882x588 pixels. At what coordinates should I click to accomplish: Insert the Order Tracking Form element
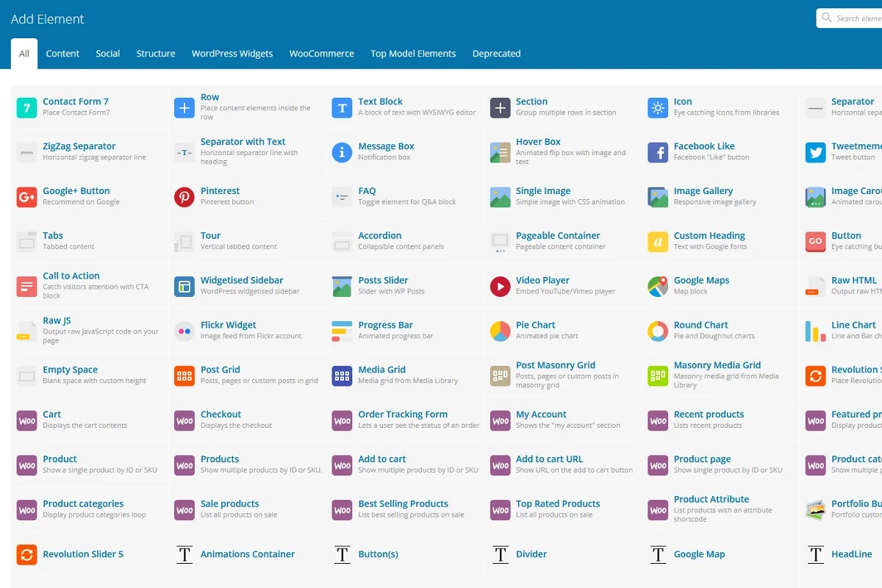pyautogui.click(x=403, y=415)
